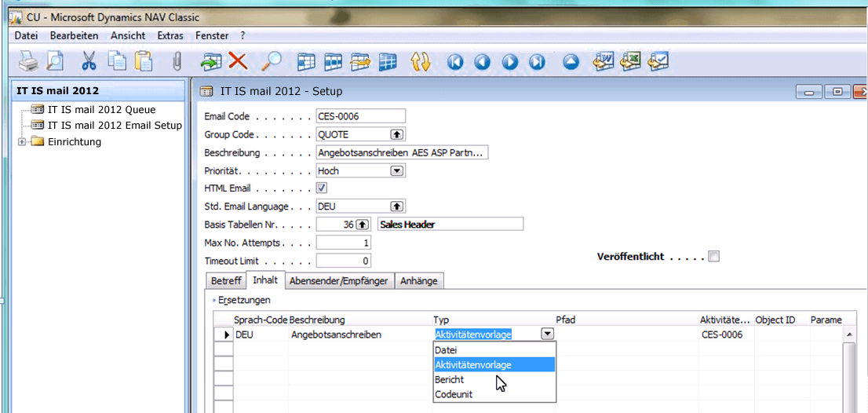Click the Copy toolbar icon

pyautogui.click(x=116, y=61)
